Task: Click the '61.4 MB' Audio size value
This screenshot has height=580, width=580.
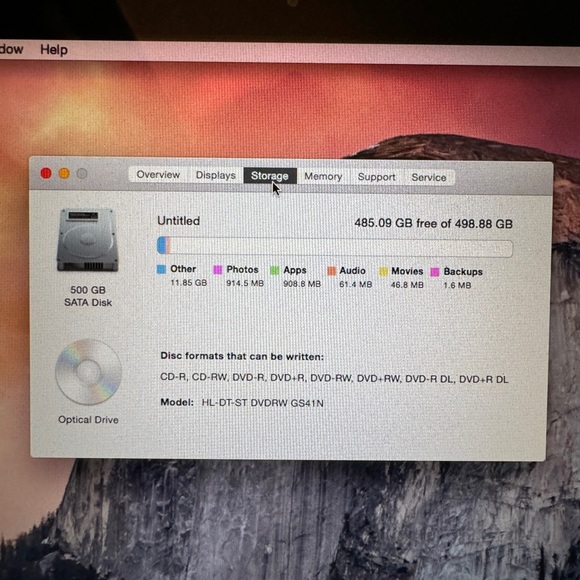Action: coord(356,284)
